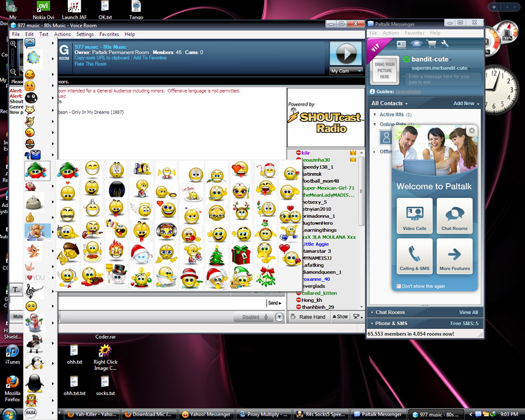Open the music notes emoticon category
The image size is (525, 420).
[34, 291]
